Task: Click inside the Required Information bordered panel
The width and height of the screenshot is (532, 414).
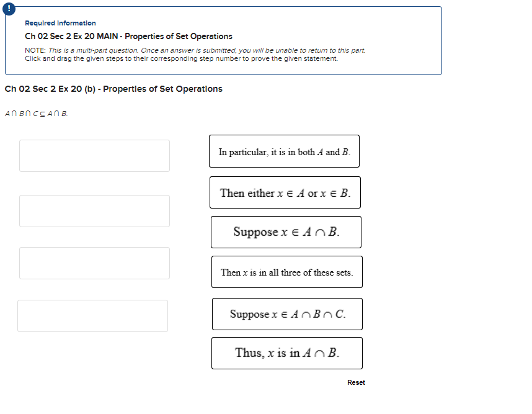Action: [223, 40]
